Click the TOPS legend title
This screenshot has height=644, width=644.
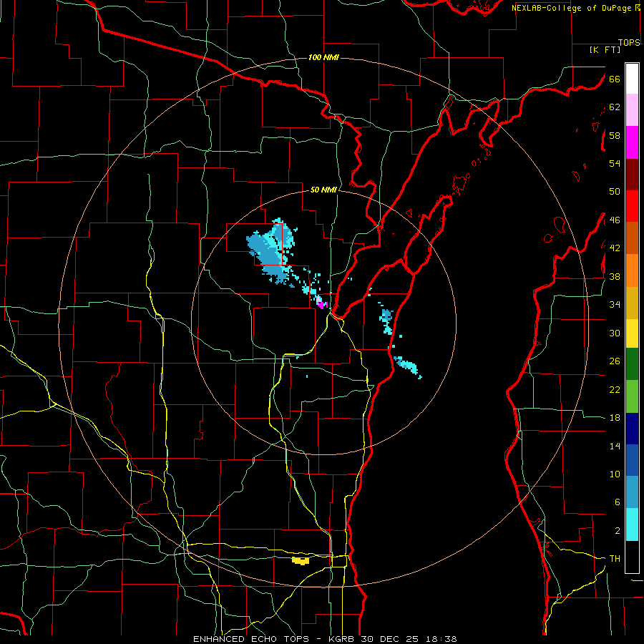[629, 42]
